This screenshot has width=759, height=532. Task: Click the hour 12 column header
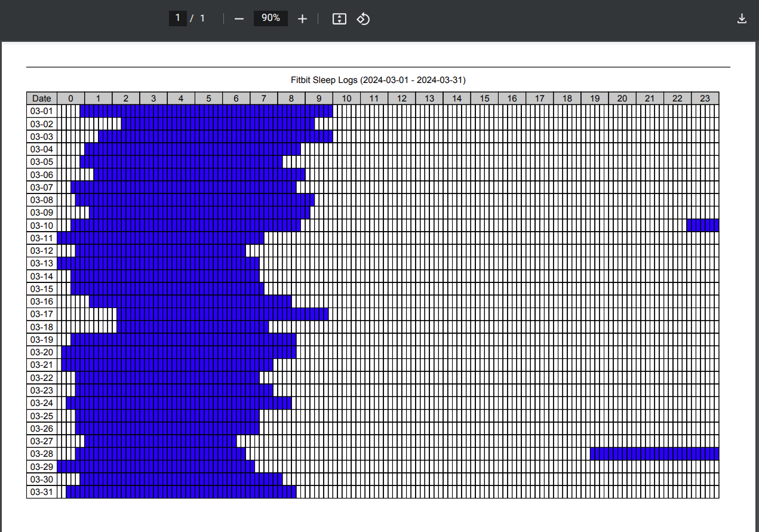click(x=401, y=98)
